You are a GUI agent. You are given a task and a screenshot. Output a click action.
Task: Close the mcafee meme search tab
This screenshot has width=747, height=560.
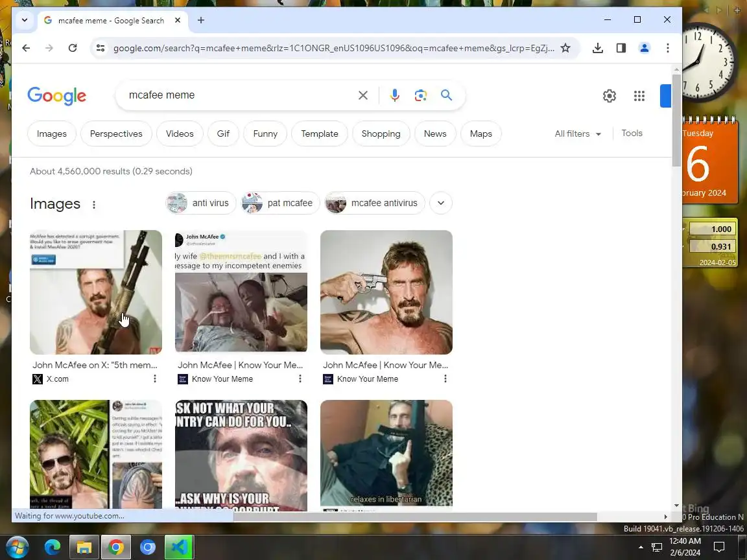pos(178,20)
